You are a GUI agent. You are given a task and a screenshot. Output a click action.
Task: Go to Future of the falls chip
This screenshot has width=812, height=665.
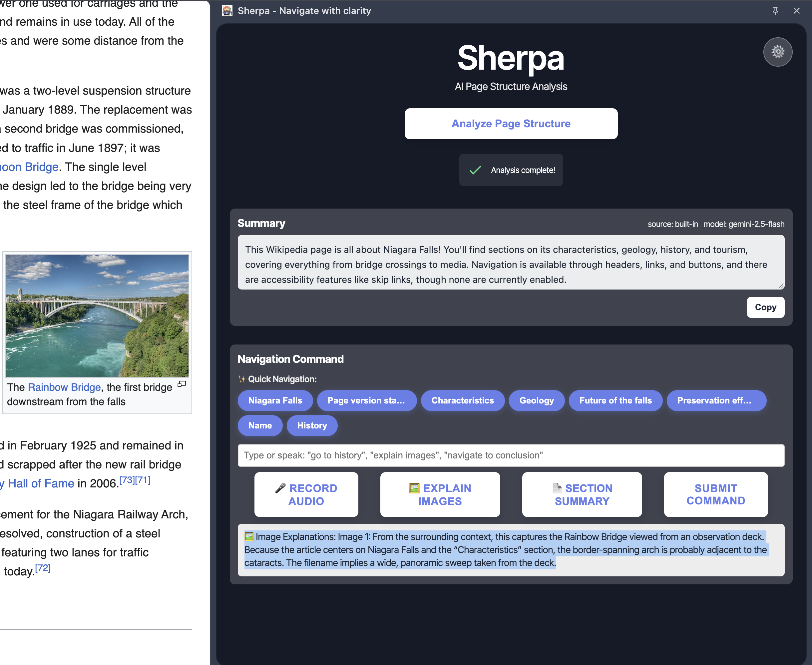point(615,400)
